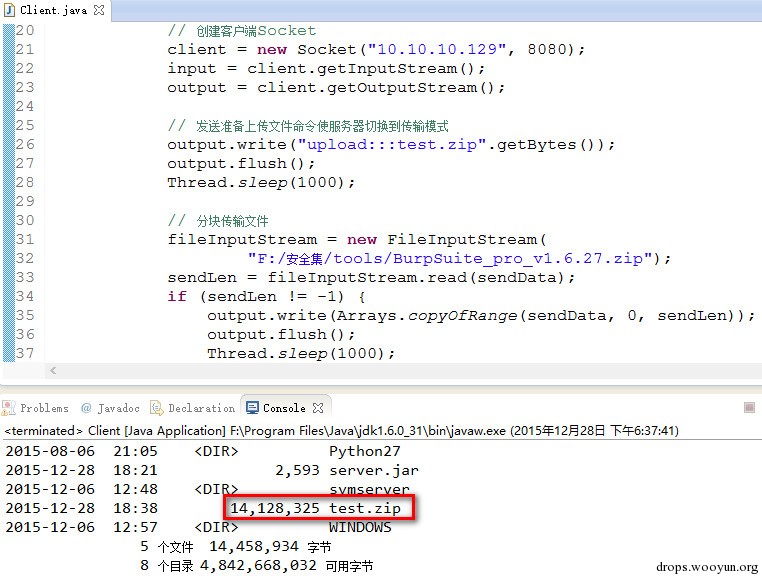Click the if keyword on line 34
Viewport: 762px width, 579px height.
177,296
